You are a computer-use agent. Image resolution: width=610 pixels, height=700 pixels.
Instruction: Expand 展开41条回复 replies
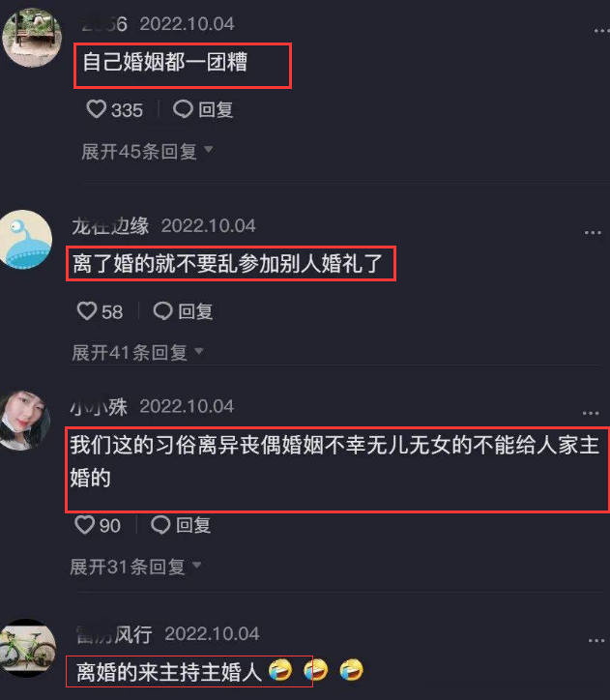[x=137, y=353]
